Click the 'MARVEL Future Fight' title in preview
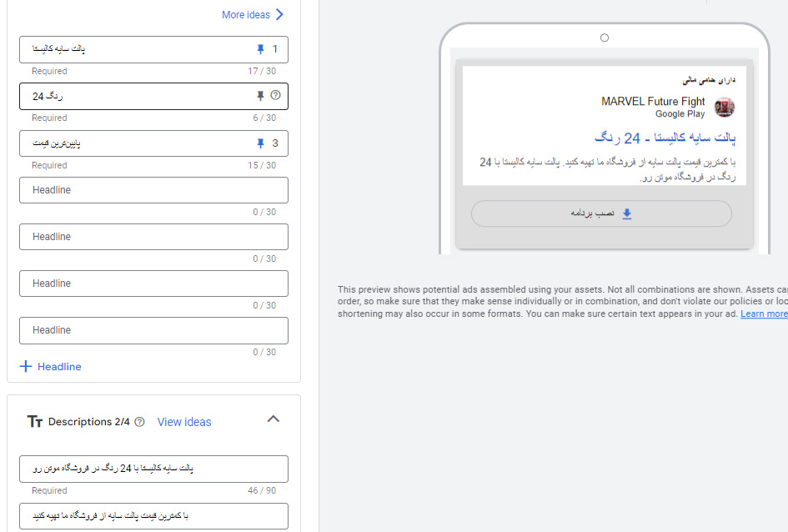The height and width of the screenshot is (532, 788). pyautogui.click(x=653, y=102)
